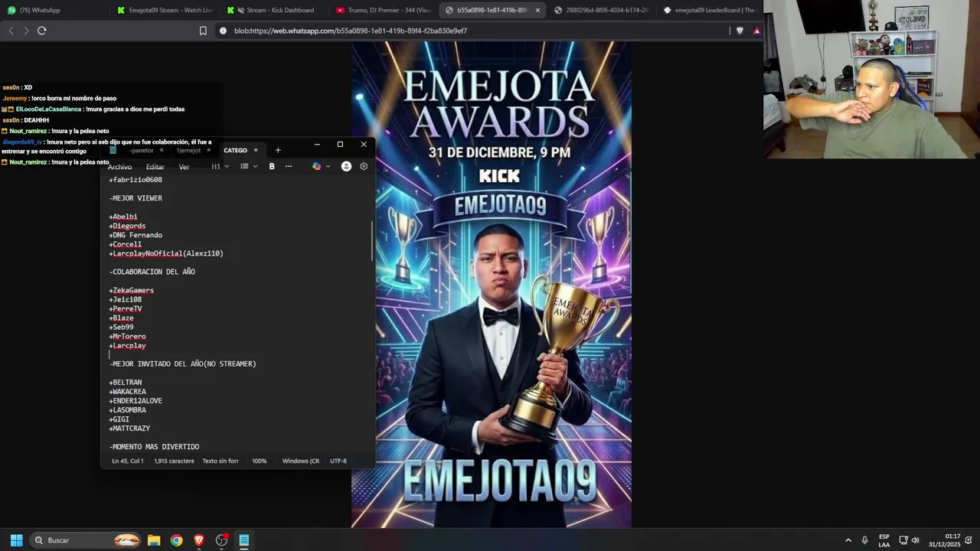Open Google Chrome from taskbar
The height and width of the screenshot is (551, 980).
click(177, 540)
